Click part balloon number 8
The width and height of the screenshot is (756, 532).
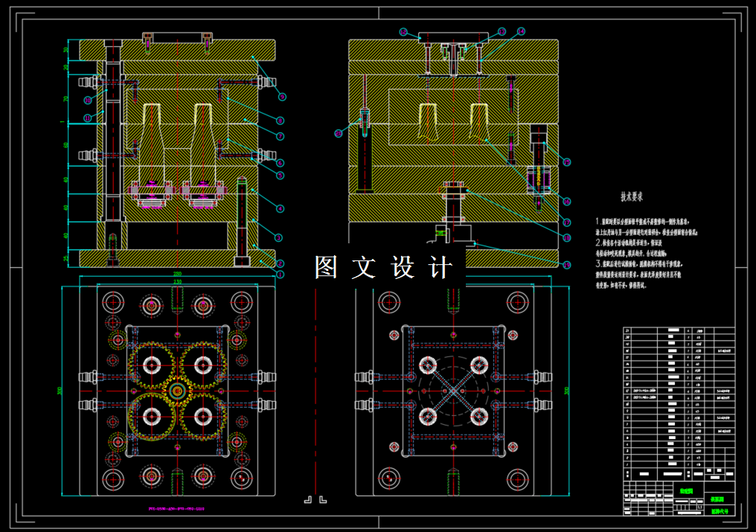click(280, 121)
